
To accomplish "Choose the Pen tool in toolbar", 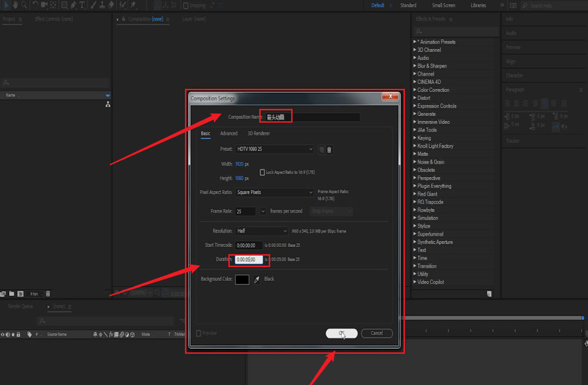I will point(73,5).
